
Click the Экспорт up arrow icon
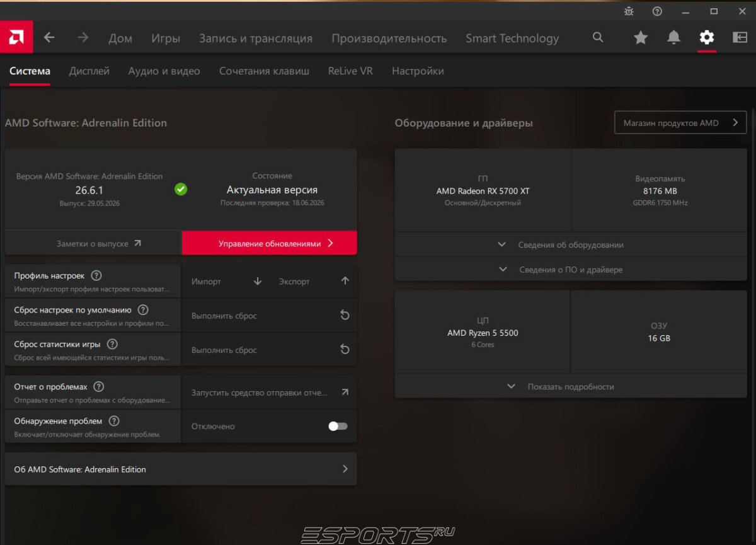pos(345,282)
